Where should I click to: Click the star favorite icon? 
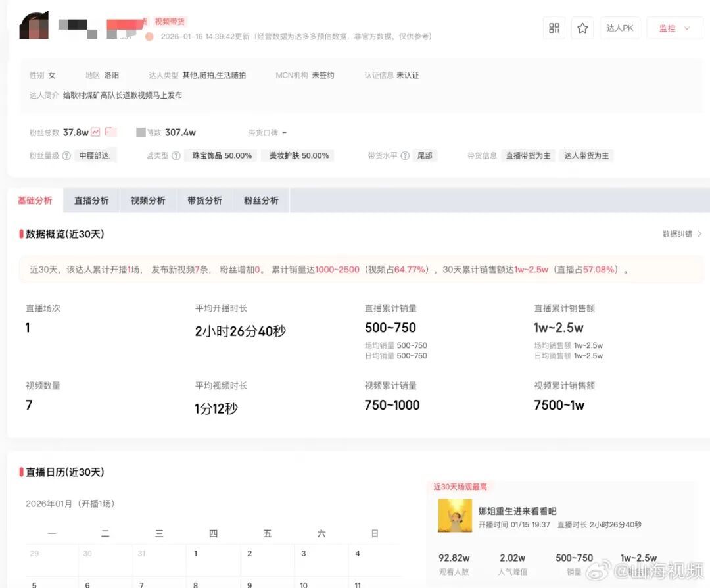[x=582, y=28]
